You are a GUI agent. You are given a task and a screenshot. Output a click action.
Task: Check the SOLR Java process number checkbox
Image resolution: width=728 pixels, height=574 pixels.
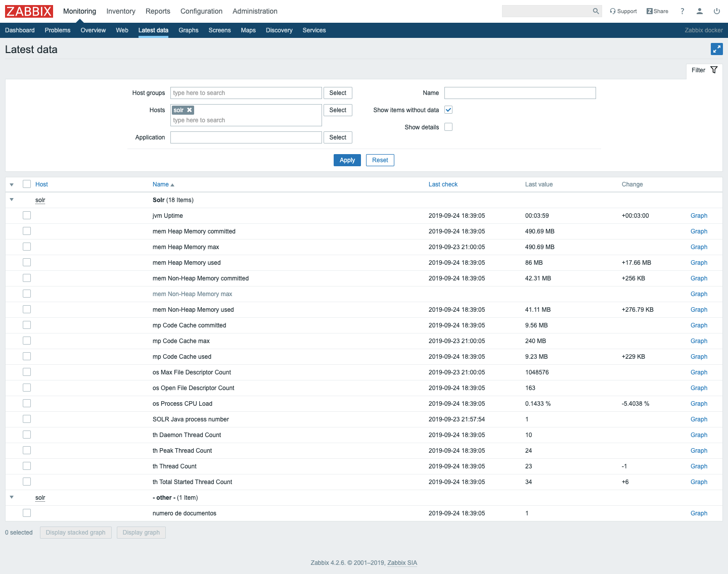pos(27,419)
